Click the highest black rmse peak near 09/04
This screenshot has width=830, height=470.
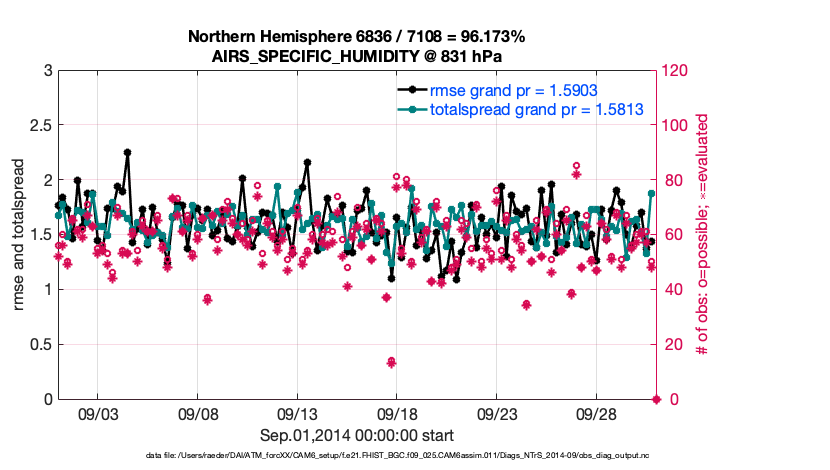127,153
